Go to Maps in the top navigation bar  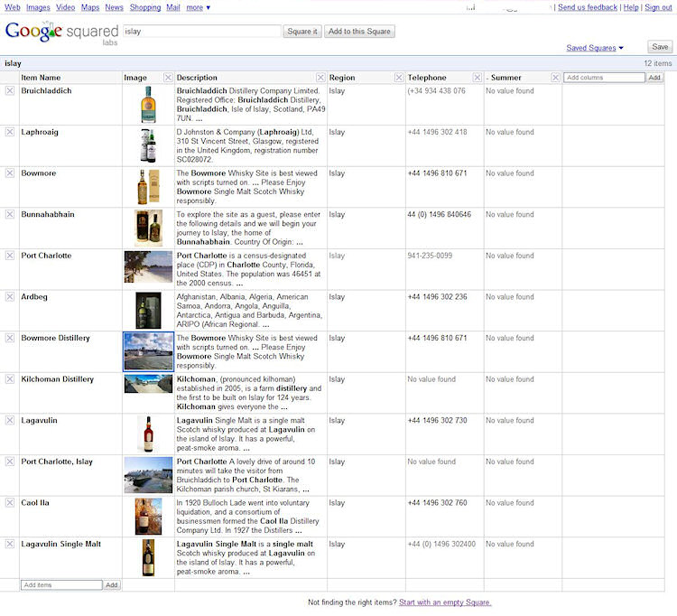click(90, 7)
